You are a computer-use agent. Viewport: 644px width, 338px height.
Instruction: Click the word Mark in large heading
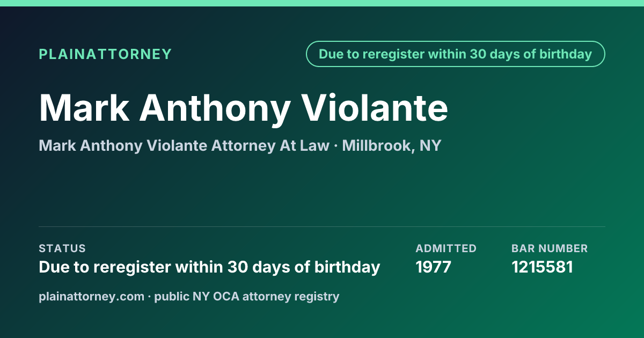(x=84, y=108)
